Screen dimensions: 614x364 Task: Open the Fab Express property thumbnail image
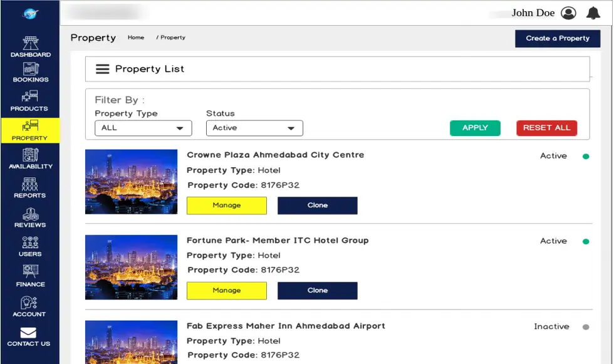pos(131,342)
